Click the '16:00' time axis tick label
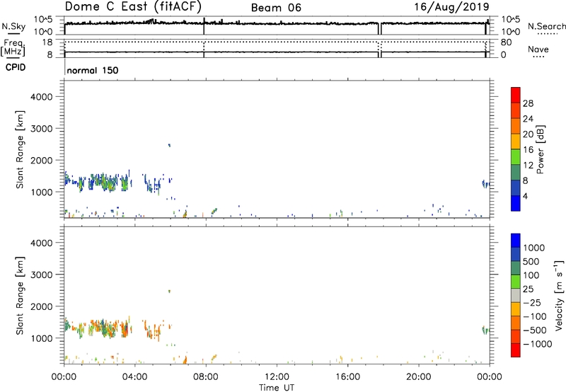 click(347, 377)
